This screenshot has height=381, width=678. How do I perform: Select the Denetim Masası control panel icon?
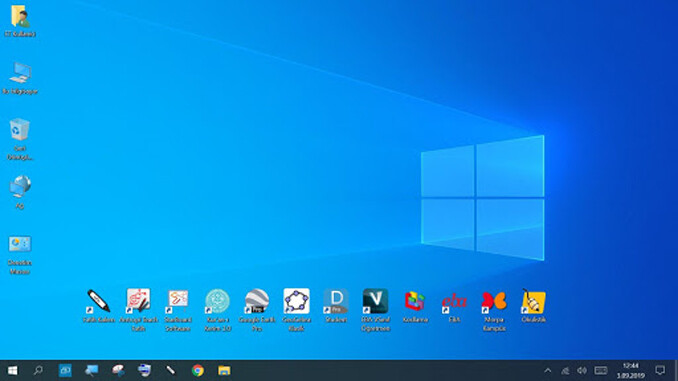[x=20, y=244]
